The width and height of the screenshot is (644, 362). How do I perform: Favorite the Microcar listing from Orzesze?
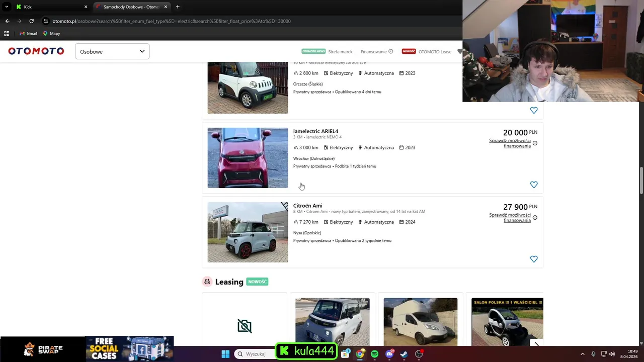534,110
